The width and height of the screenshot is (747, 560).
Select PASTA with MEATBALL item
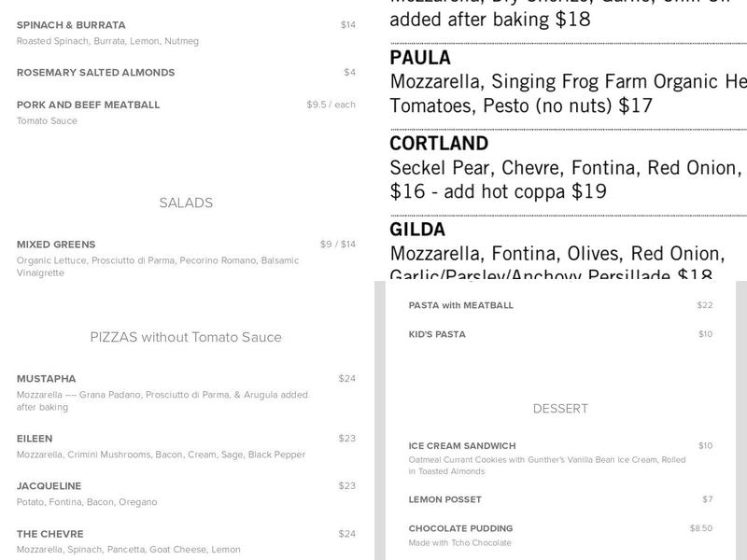[x=461, y=305]
